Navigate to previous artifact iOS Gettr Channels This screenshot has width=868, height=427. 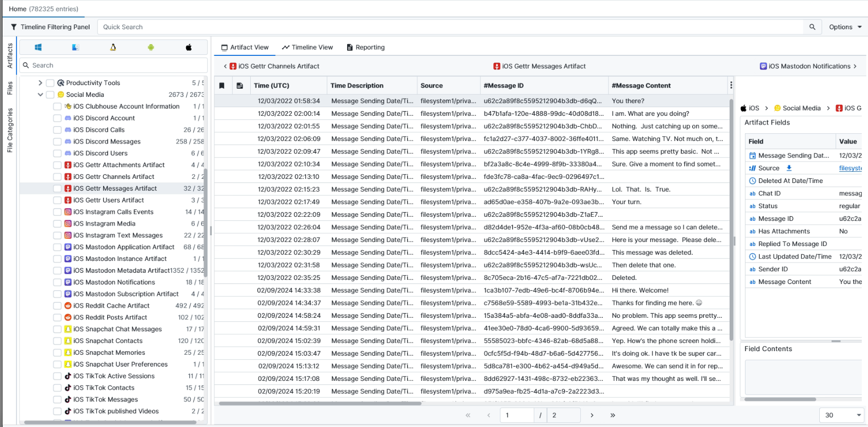[x=271, y=66]
